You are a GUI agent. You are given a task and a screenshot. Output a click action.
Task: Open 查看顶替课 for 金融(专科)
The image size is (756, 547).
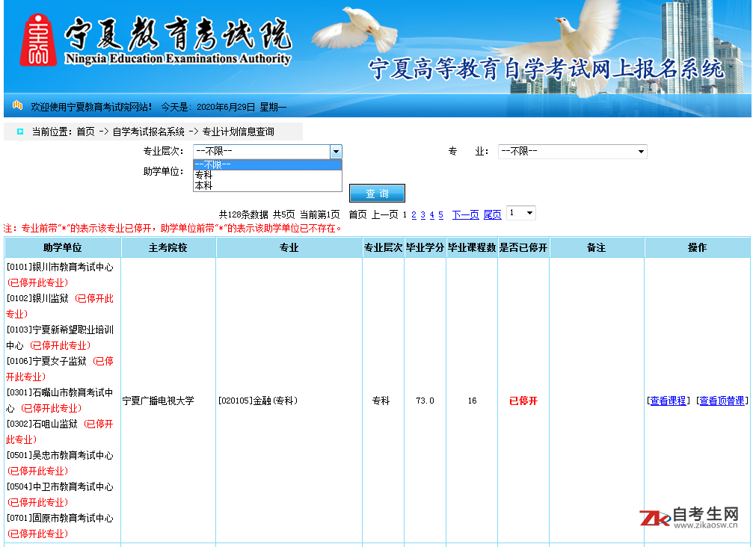point(722,401)
